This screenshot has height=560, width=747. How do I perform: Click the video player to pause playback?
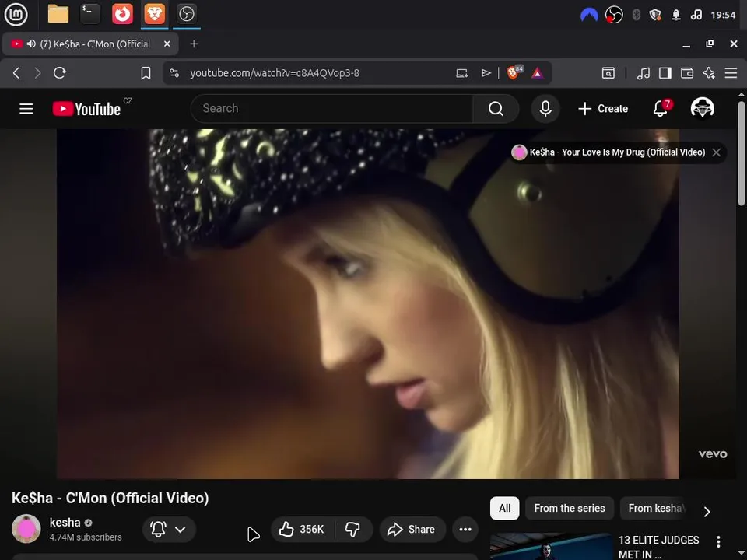tap(368, 304)
